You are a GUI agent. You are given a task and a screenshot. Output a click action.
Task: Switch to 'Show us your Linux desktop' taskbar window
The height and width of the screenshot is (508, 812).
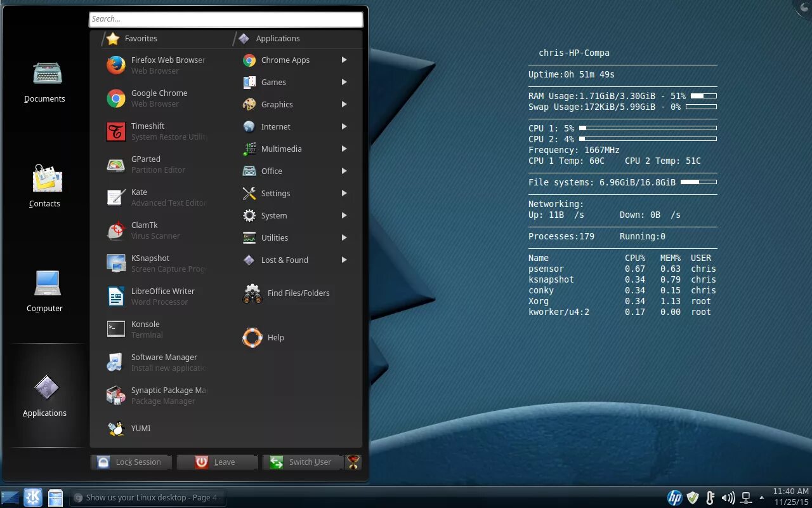(x=147, y=497)
